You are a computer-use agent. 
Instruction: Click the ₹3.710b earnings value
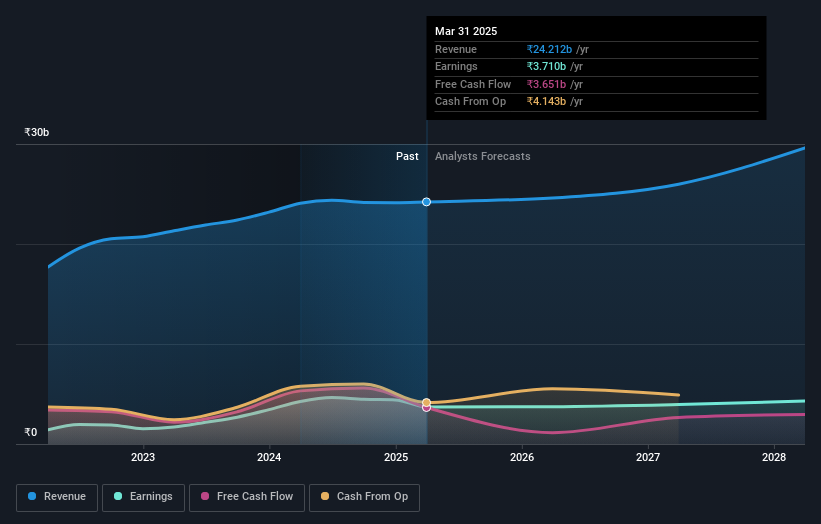pyautogui.click(x=546, y=66)
